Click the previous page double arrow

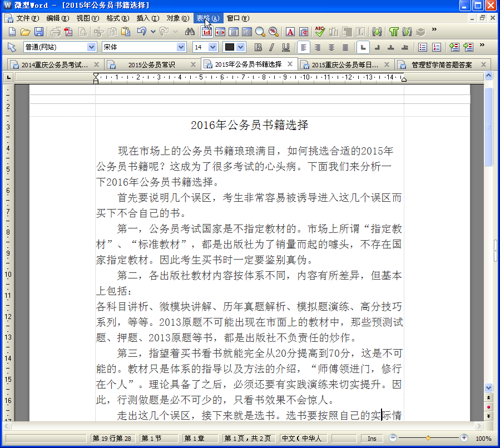[x=488, y=397]
